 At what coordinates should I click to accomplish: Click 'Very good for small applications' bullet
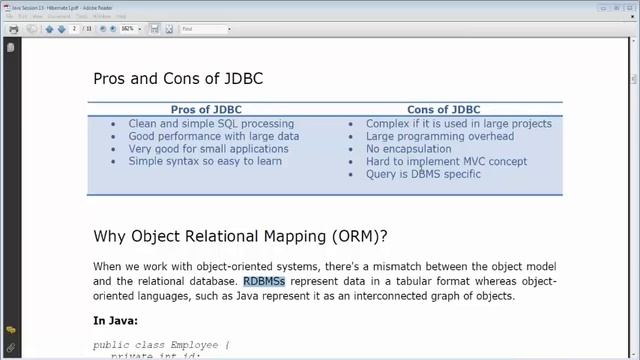(x=209, y=149)
